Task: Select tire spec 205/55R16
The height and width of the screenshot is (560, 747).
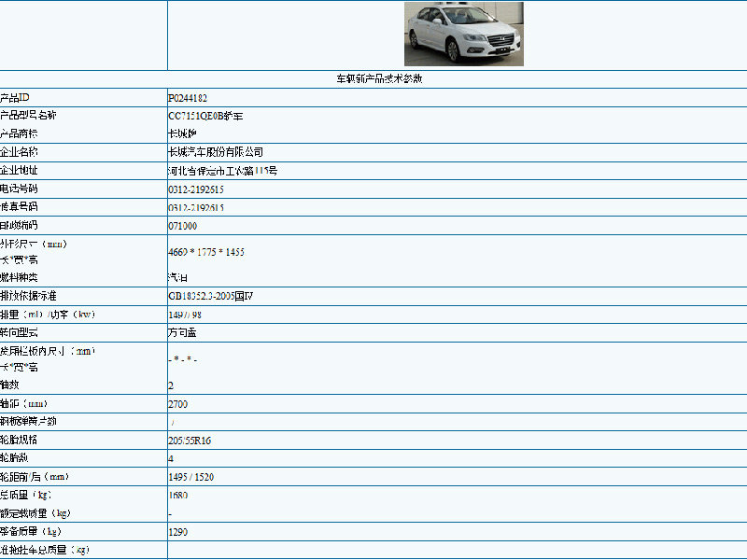Action: 190,441
